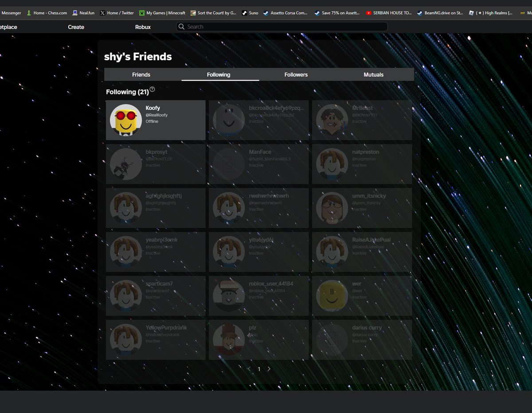
Task: Open the Home / Twitter bookmark
Action: 117,13
